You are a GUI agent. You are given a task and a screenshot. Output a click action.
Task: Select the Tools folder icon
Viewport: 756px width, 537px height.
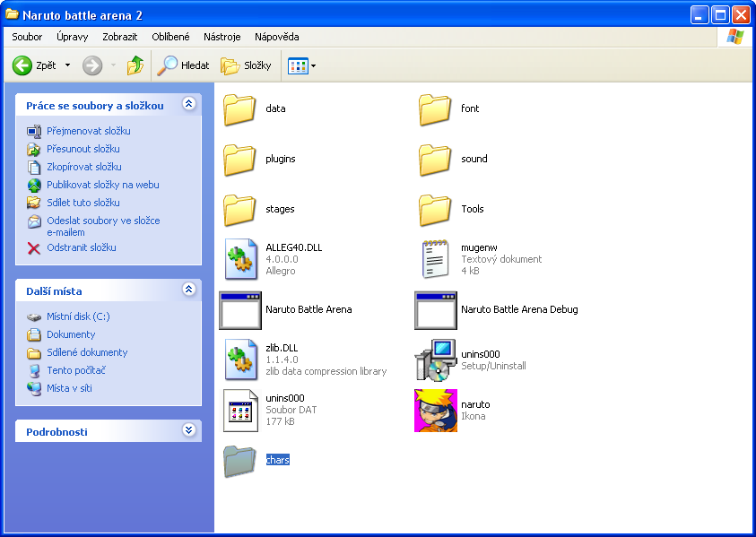[x=435, y=210]
